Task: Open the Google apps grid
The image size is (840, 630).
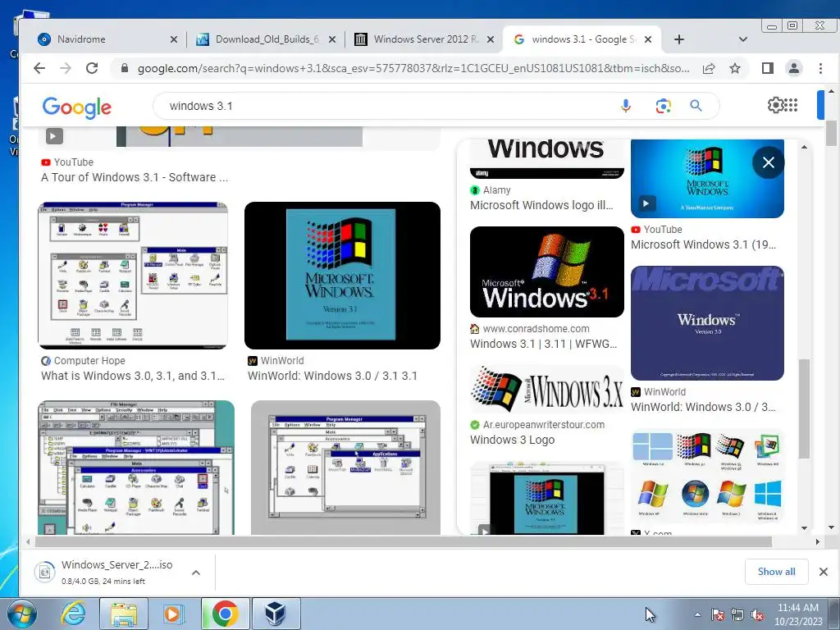Action: pyautogui.click(x=791, y=105)
